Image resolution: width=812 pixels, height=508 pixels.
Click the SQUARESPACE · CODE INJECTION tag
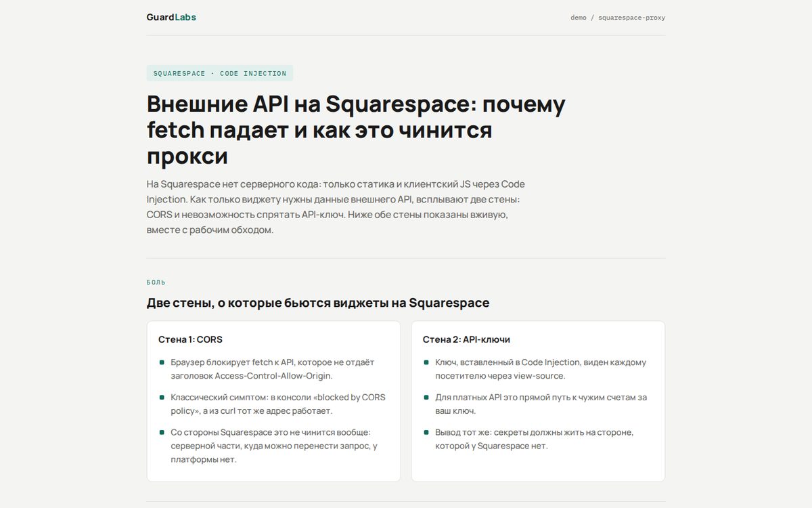[x=220, y=73]
